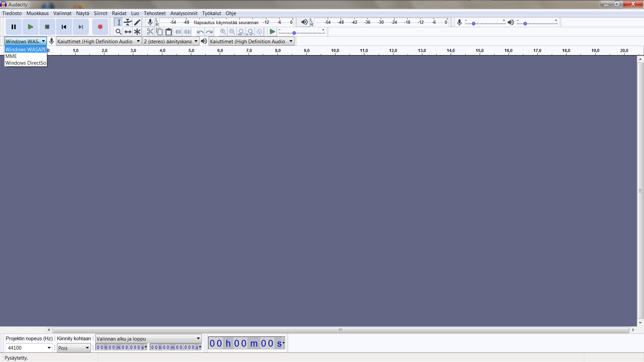Select Windows DirectSound host option
Image resolution: width=644 pixels, height=362 pixels.
click(x=25, y=63)
